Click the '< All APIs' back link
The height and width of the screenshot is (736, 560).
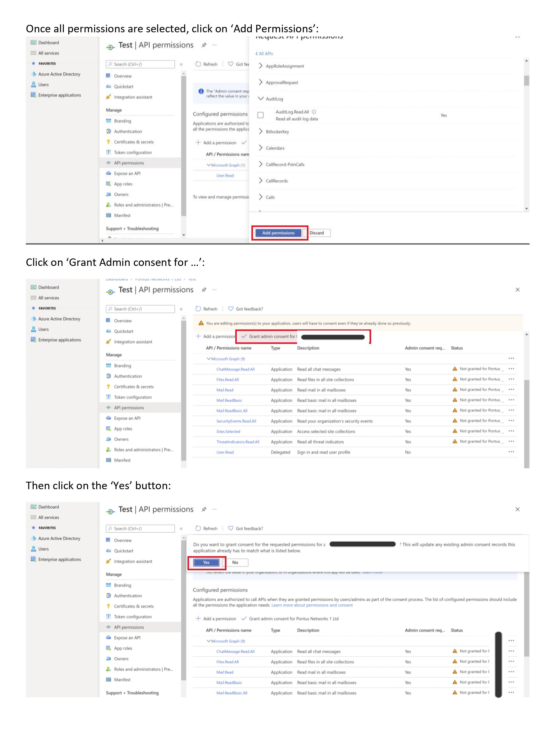[x=264, y=53]
